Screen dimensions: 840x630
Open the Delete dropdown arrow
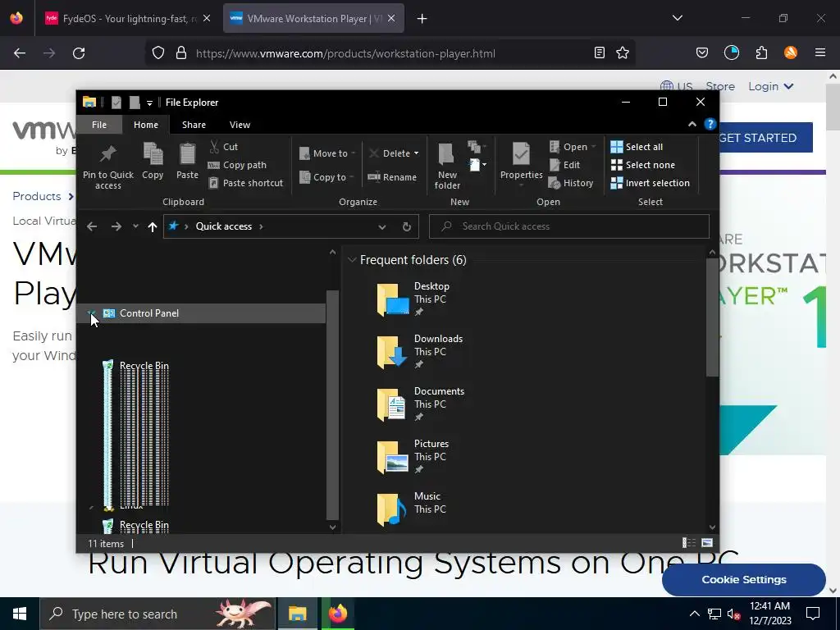(x=416, y=153)
